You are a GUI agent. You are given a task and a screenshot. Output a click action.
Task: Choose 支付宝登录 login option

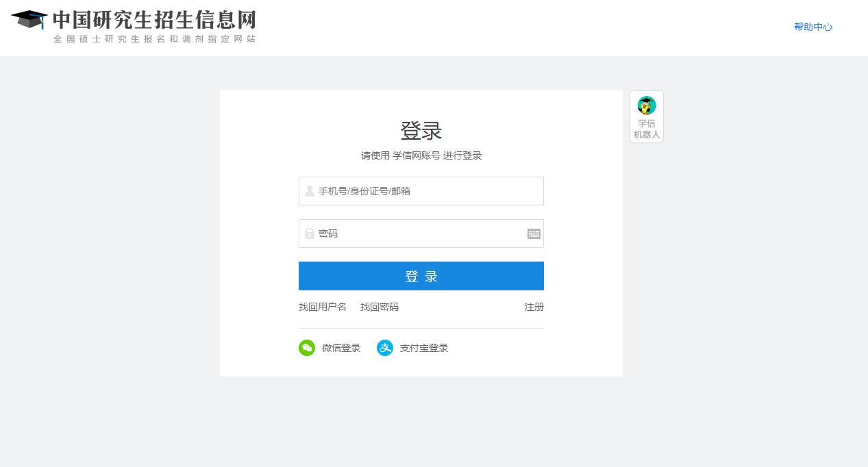click(424, 348)
